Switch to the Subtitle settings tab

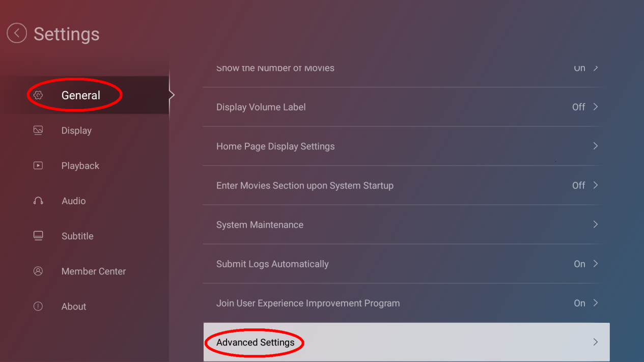pos(77,236)
